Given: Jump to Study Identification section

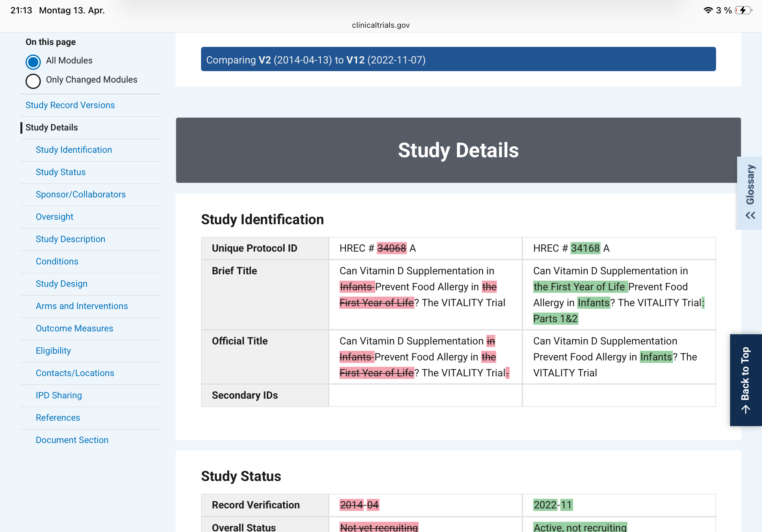Looking at the screenshot, I should [x=74, y=150].
